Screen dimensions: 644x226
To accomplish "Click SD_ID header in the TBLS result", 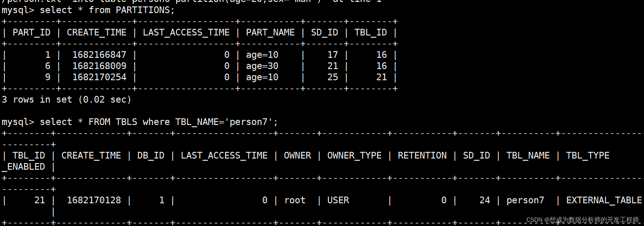I will click(476, 156).
